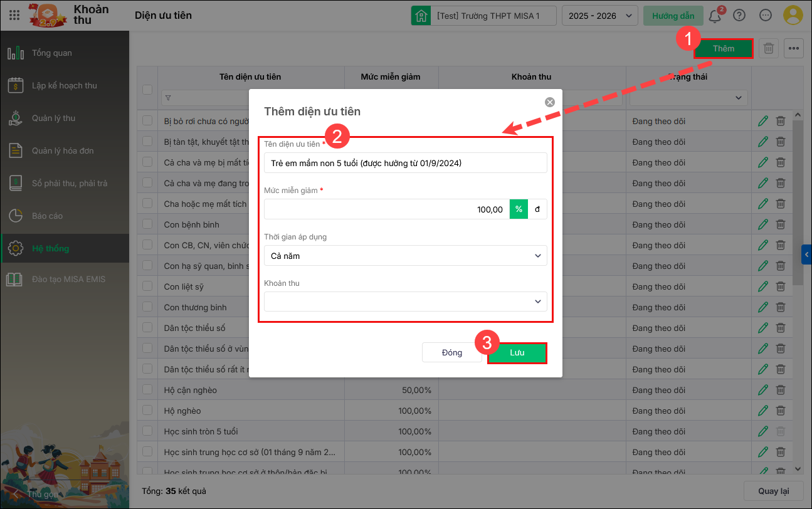This screenshot has height=509, width=812.
Task: Open Lập kế hoạch thu menu
Action: 65,85
